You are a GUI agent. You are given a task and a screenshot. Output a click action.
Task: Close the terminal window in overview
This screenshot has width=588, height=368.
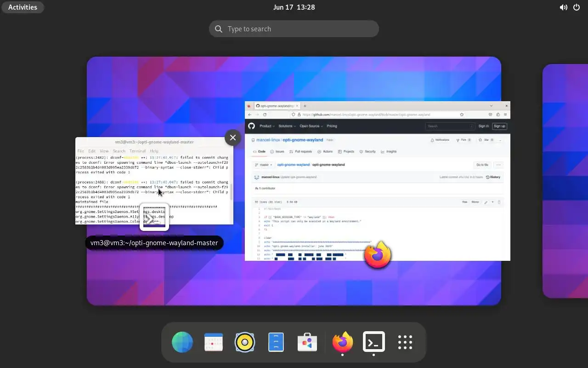point(233,137)
